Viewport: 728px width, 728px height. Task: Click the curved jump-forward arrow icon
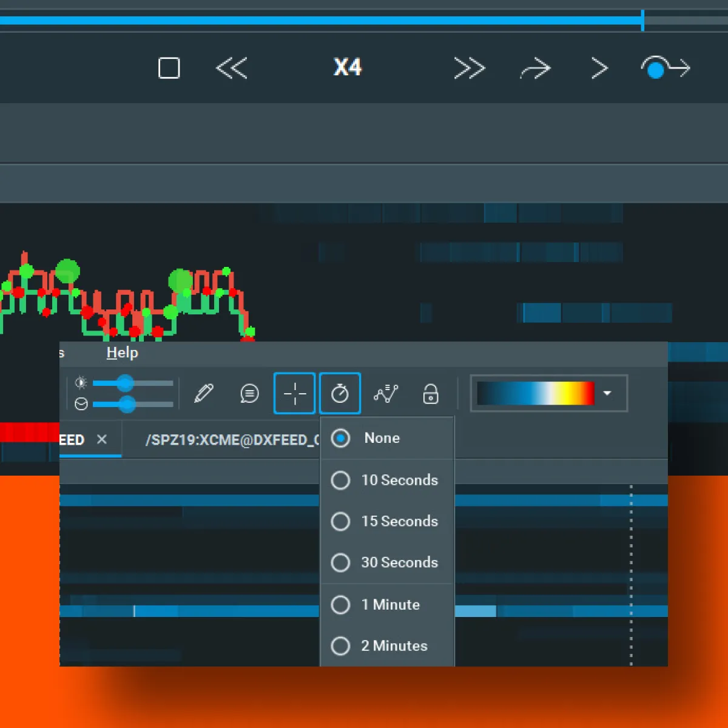pos(535,69)
